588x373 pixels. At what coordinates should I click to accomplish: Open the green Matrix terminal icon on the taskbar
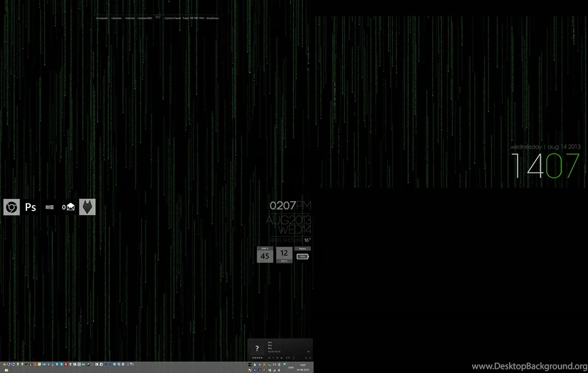click(x=250, y=364)
